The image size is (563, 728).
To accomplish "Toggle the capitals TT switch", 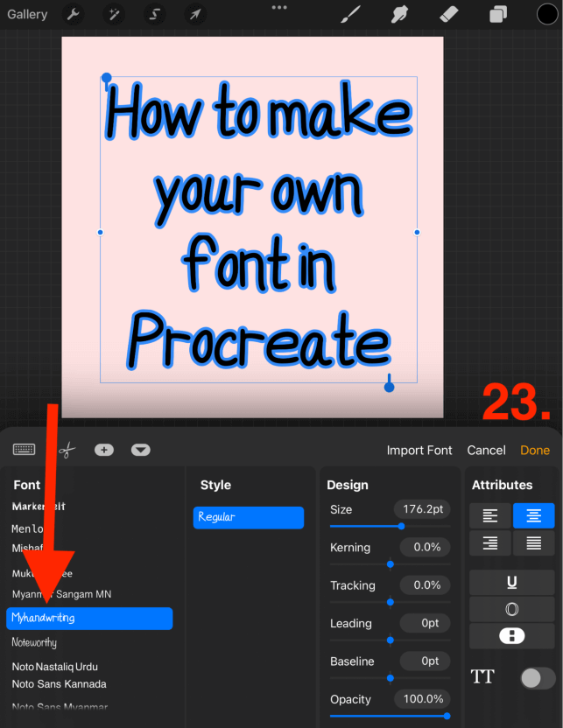I will click(x=538, y=678).
